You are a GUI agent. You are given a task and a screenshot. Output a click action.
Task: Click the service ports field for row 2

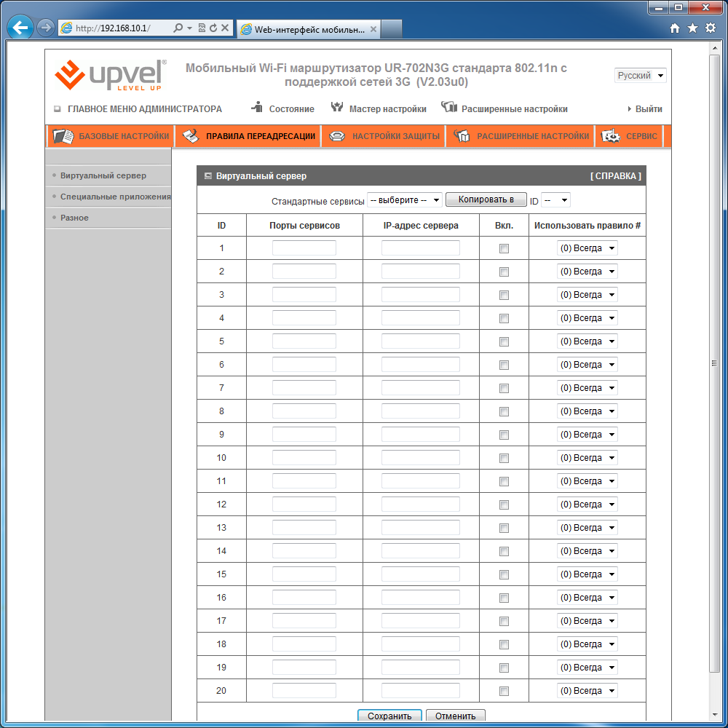click(x=304, y=272)
